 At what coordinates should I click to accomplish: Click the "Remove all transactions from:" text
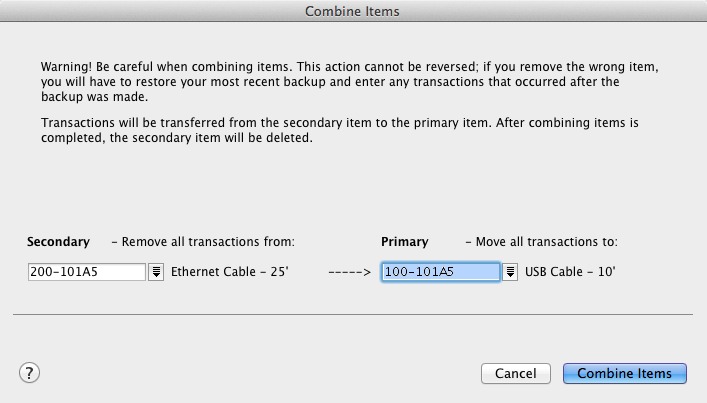click(x=201, y=242)
